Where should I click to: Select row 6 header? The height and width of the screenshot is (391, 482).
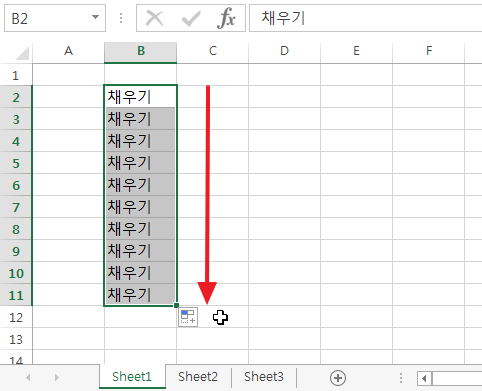tap(16, 185)
